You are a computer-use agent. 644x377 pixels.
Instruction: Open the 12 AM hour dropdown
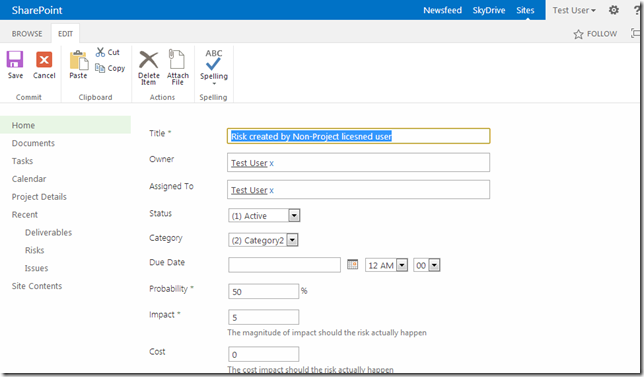point(402,265)
